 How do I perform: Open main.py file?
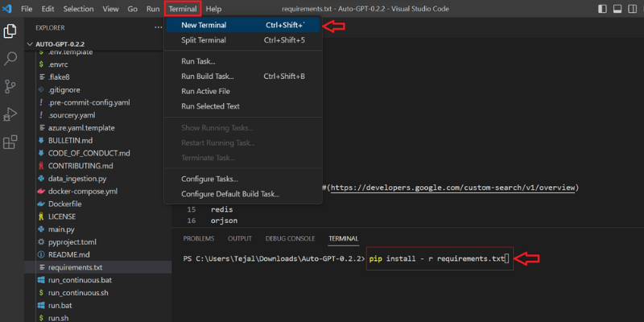(x=61, y=229)
